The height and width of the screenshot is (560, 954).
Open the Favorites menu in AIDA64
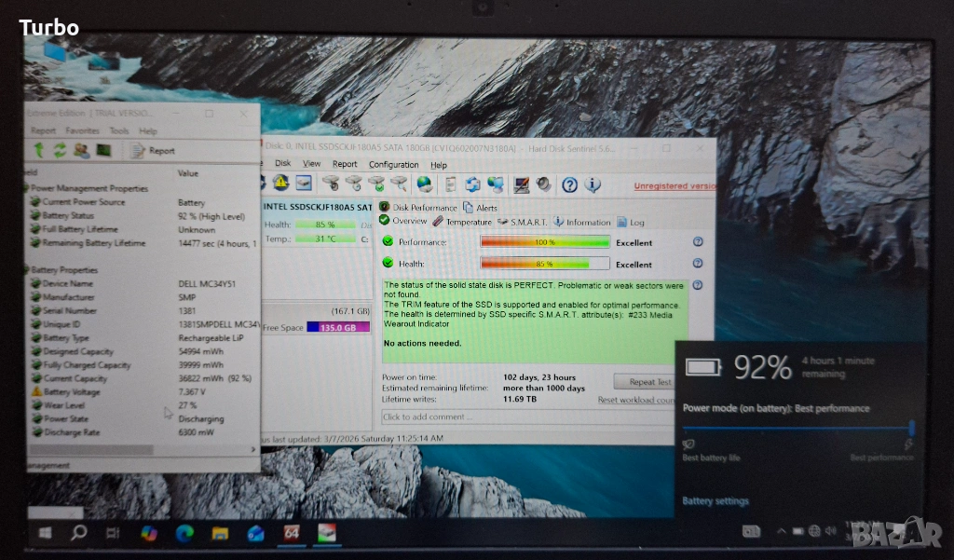tap(82, 131)
